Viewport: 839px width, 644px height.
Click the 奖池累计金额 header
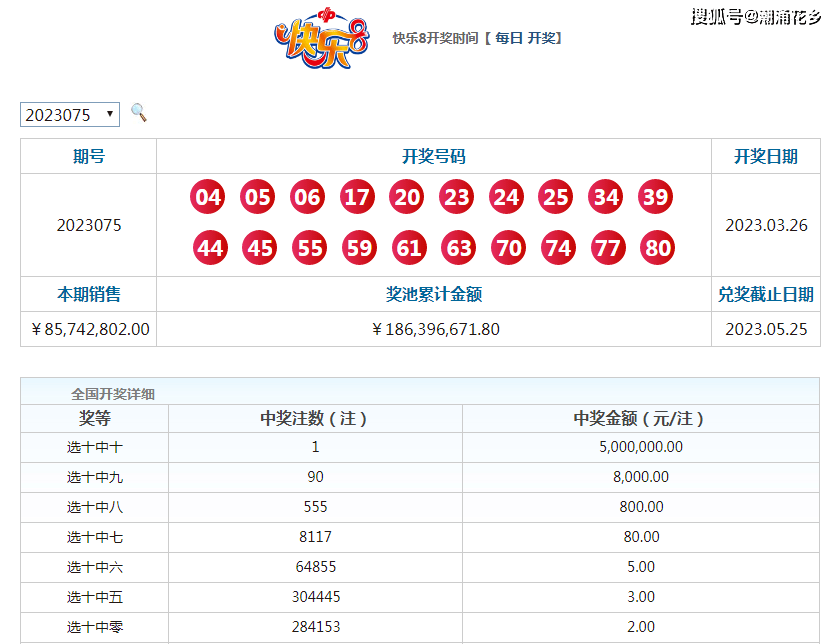coord(433,294)
